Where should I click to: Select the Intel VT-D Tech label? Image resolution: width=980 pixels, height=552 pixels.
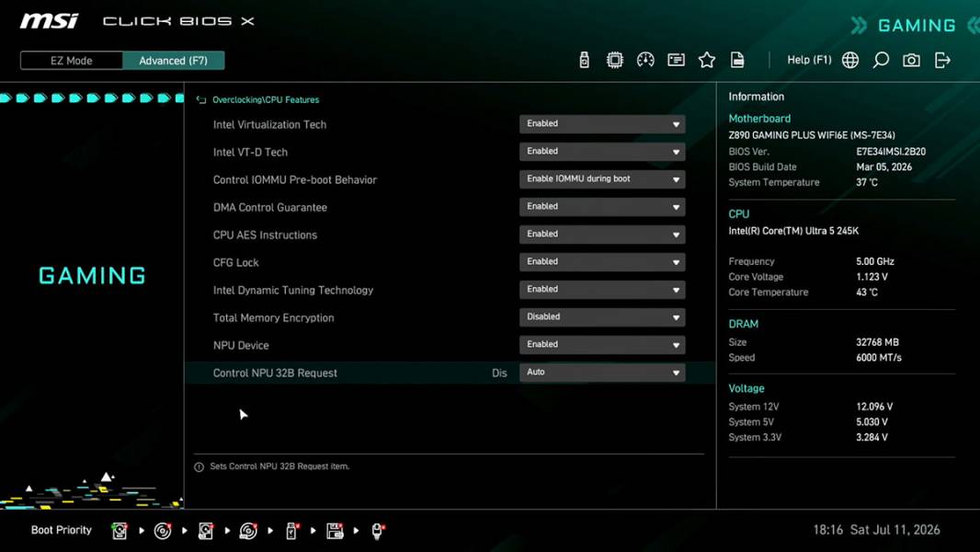[250, 152]
